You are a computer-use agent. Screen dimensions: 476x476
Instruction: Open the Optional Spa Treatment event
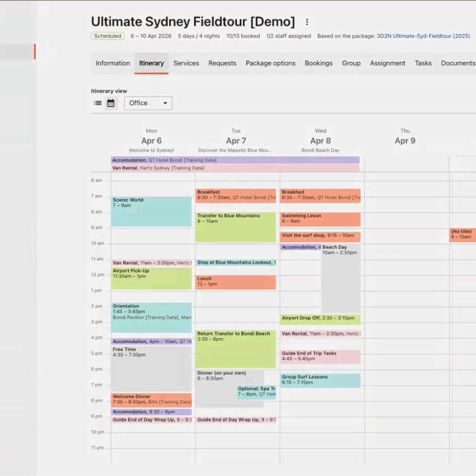click(256, 392)
